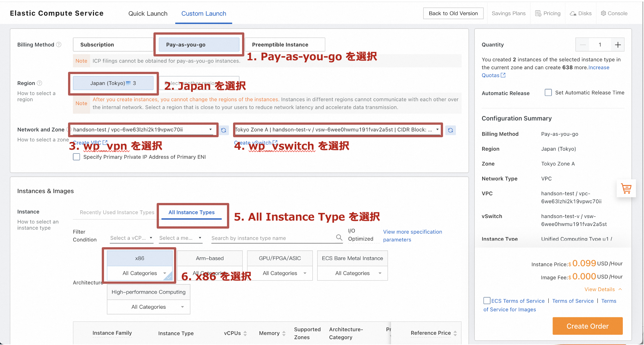Open the ECS Terms of Service link
Viewport: 644px width, 345px height.
(518, 301)
